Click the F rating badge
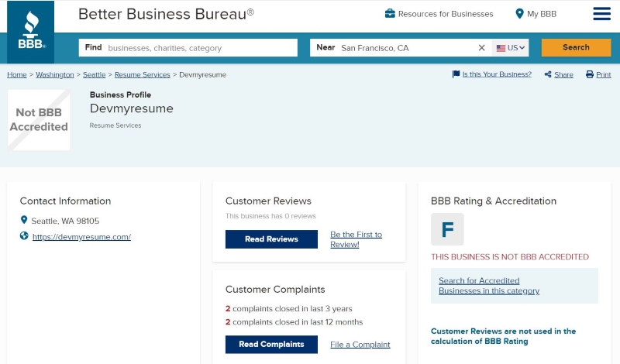 [x=447, y=229]
